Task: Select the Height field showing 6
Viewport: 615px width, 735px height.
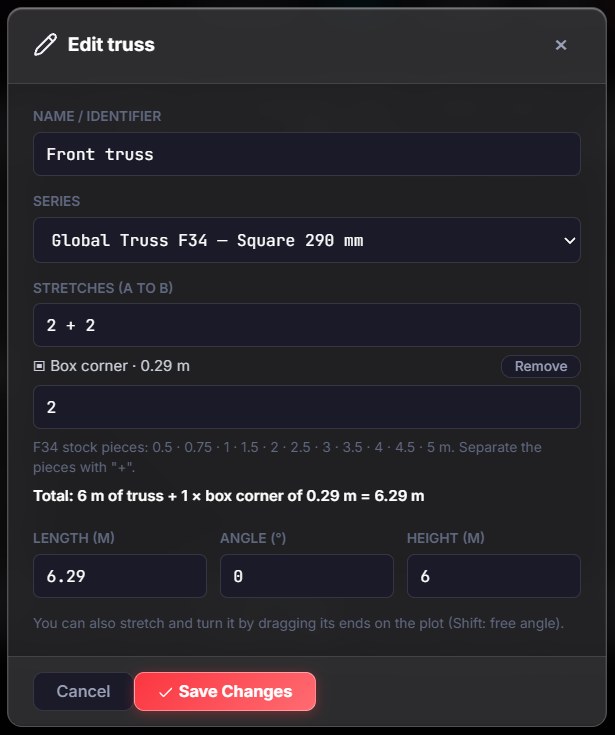Action: (x=494, y=576)
